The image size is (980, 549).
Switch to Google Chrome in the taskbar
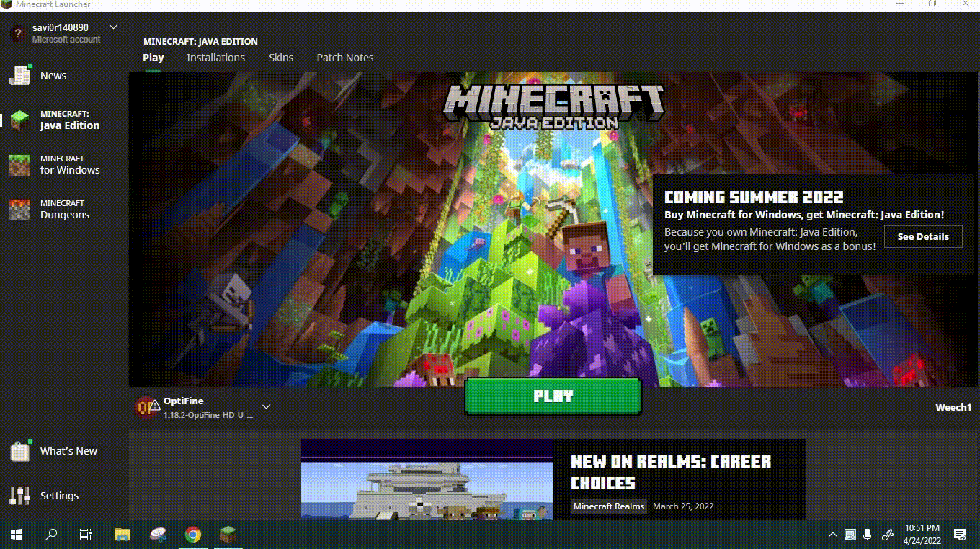[x=192, y=535]
